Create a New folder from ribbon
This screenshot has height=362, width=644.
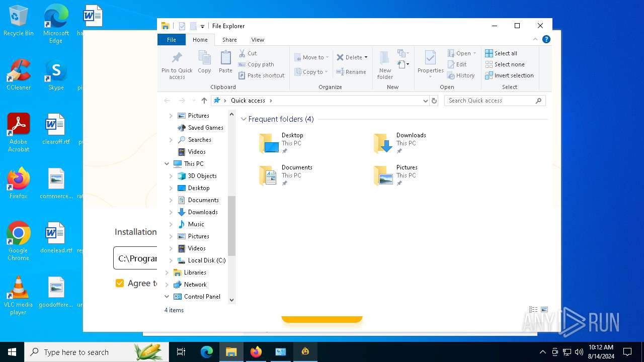(x=385, y=65)
